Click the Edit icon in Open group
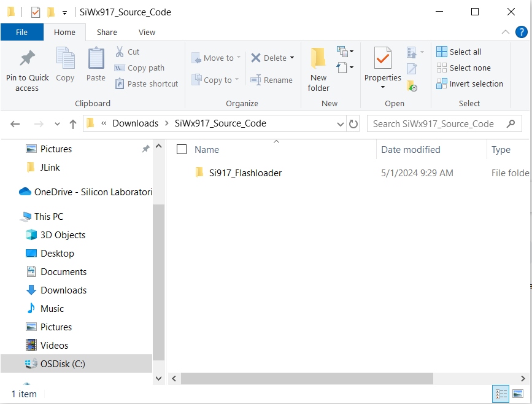This screenshot has height=404, width=532. pos(412,69)
